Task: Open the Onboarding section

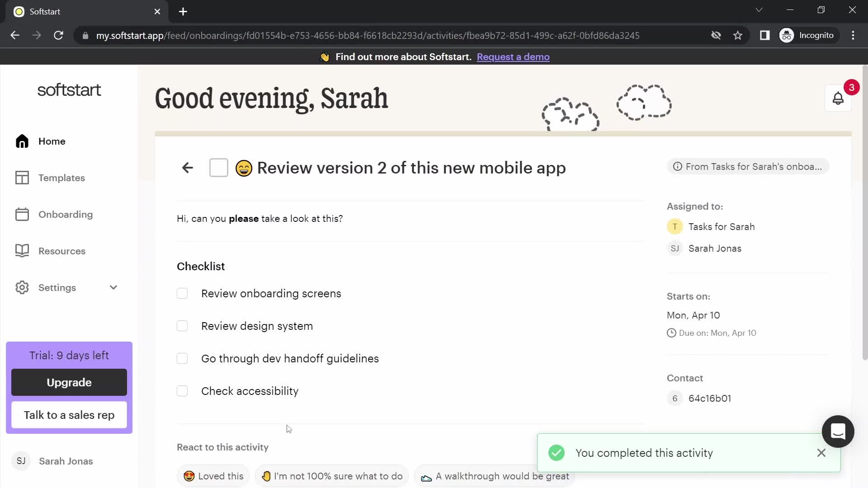Action: (x=66, y=215)
